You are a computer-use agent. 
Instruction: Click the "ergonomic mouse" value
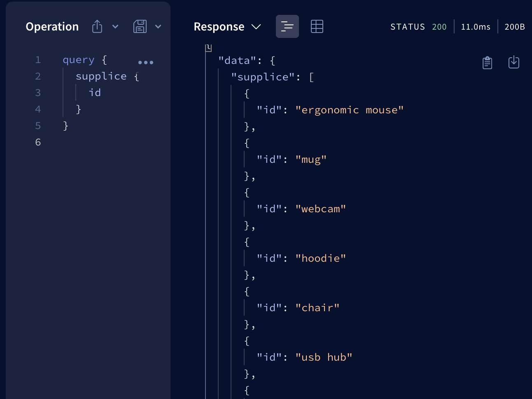coord(350,110)
